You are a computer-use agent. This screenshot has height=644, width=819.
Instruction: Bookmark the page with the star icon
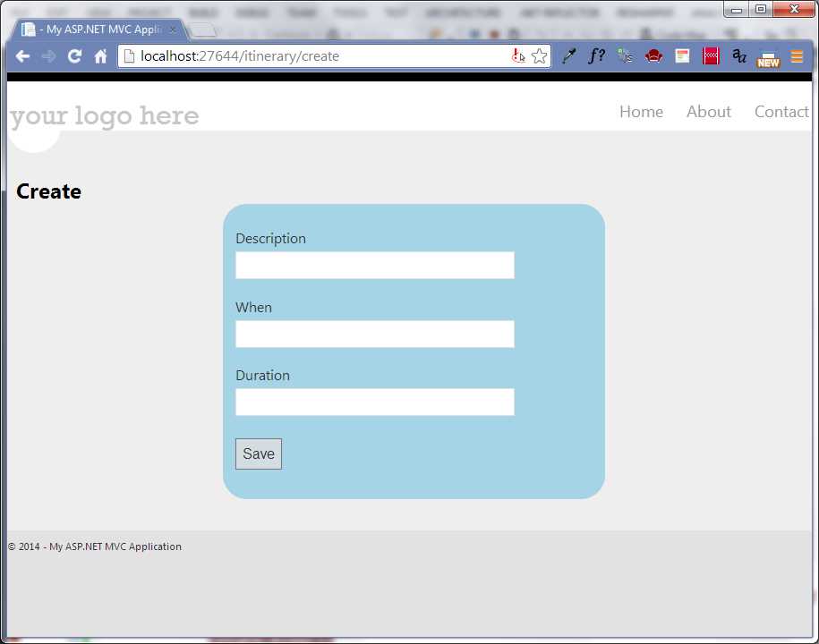(x=539, y=55)
